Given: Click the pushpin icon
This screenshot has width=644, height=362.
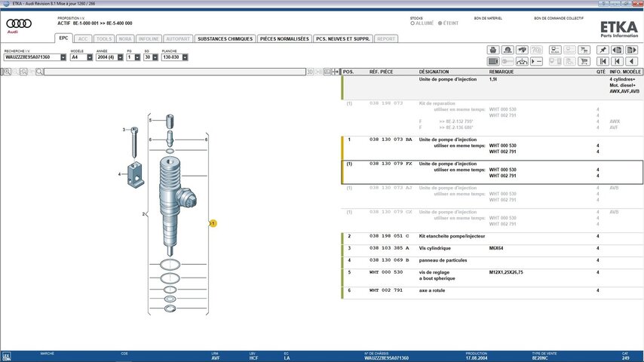Looking at the screenshot, I should point(603,50).
